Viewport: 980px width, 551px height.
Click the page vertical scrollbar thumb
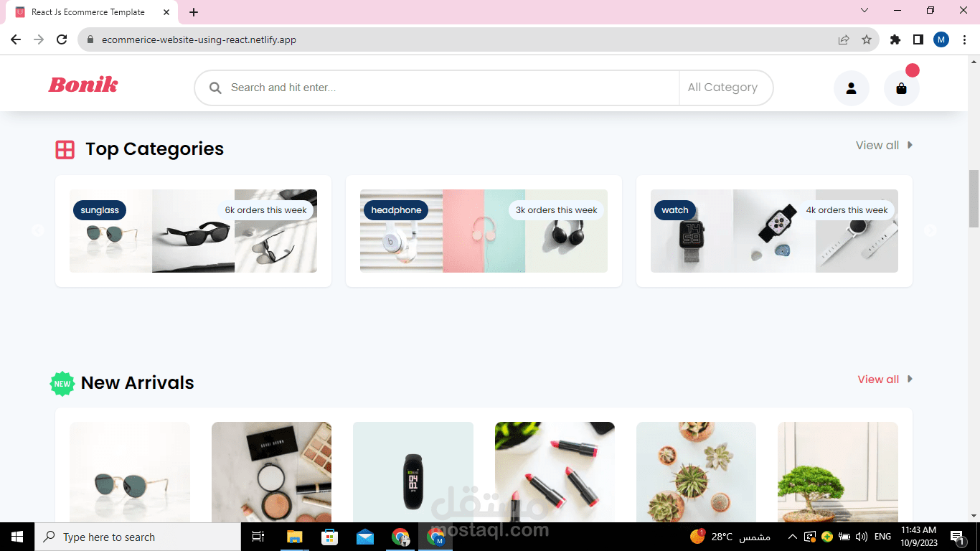point(974,199)
